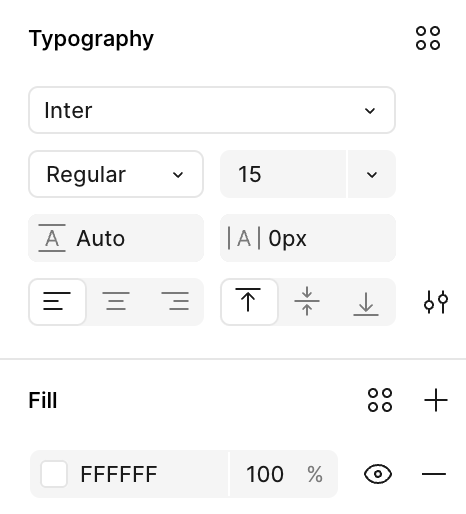The height and width of the screenshot is (514, 466).
Task: Open the Inter font family dropdown
Action: pyautogui.click(x=212, y=110)
